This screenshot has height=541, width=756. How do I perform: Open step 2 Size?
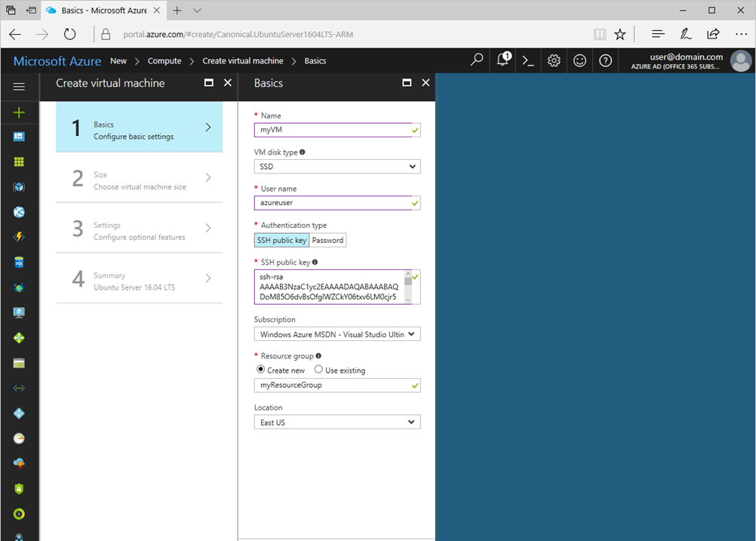[140, 177]
